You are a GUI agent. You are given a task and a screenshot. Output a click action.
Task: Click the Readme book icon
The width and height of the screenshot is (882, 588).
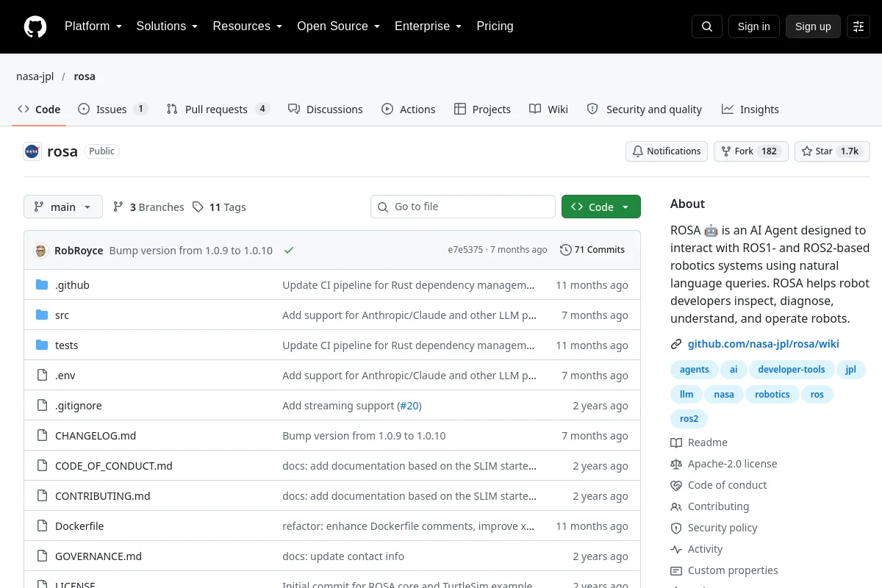pos(676,442)
